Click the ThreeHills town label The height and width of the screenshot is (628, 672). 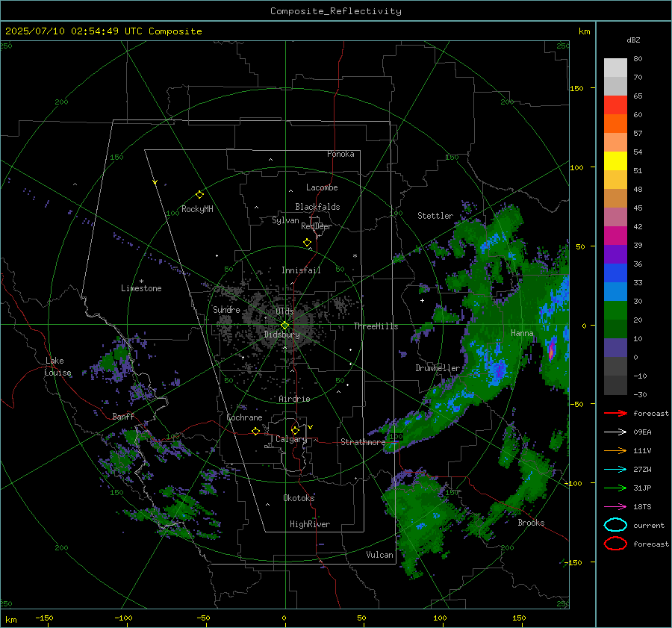coord(376,326)
